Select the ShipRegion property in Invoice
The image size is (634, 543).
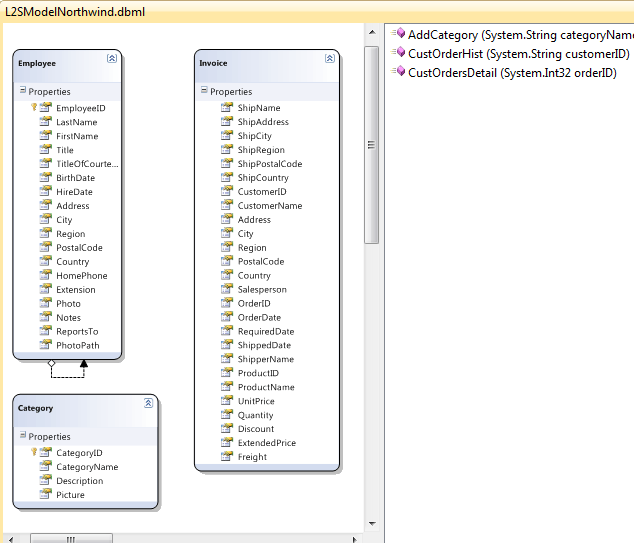261,150
